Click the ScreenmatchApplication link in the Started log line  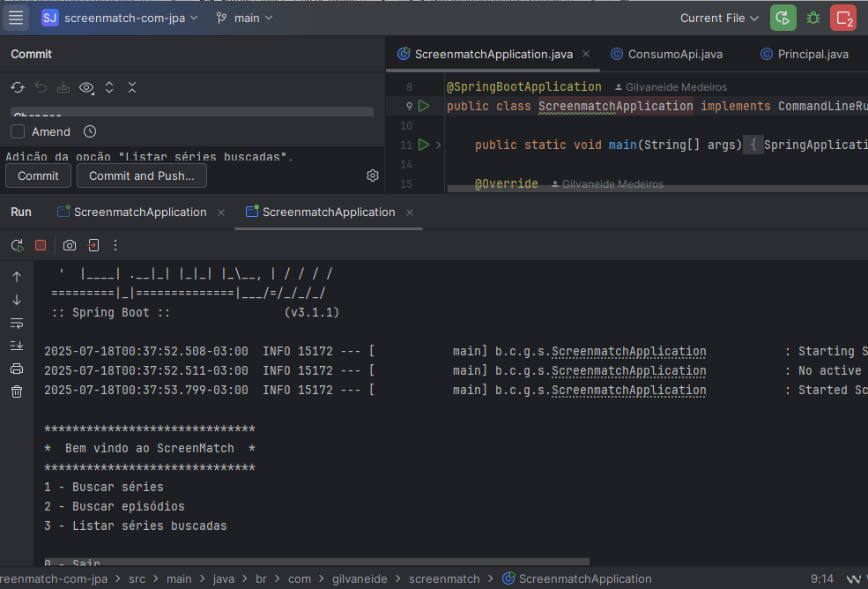pyautogui.click(x=629, y=390)
